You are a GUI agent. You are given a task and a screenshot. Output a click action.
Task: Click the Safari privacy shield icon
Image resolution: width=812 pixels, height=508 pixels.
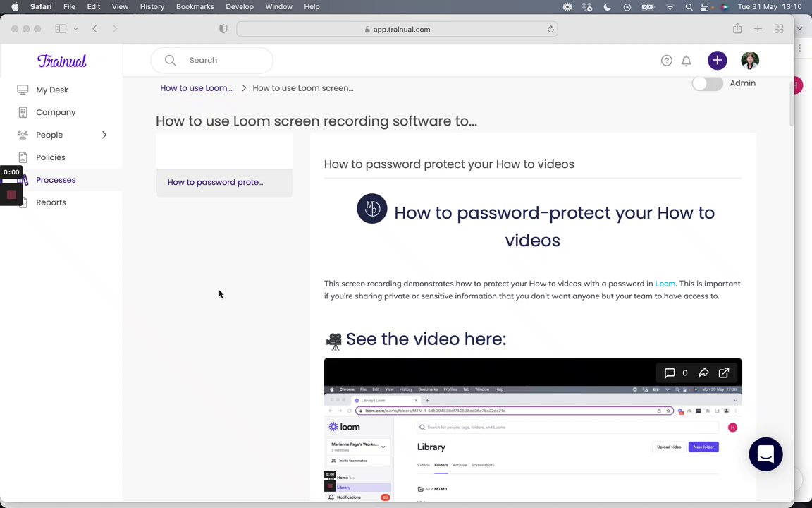point(223,29)
